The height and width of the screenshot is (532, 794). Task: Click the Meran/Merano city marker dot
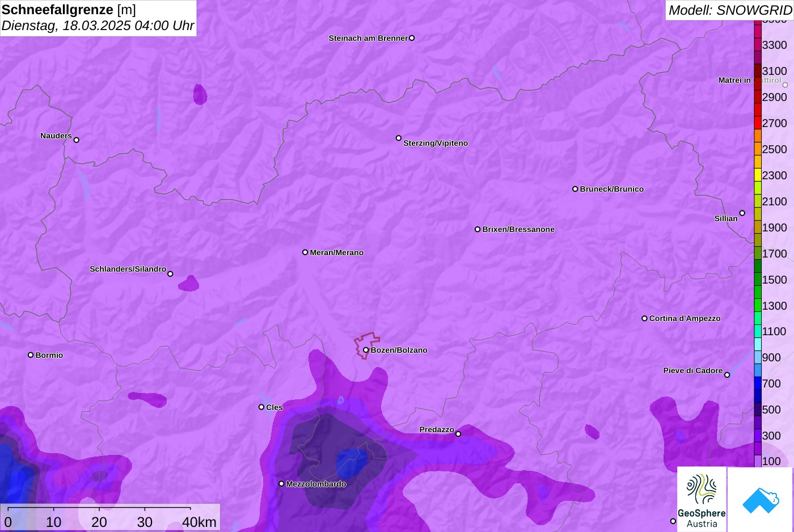coord(305,252)
